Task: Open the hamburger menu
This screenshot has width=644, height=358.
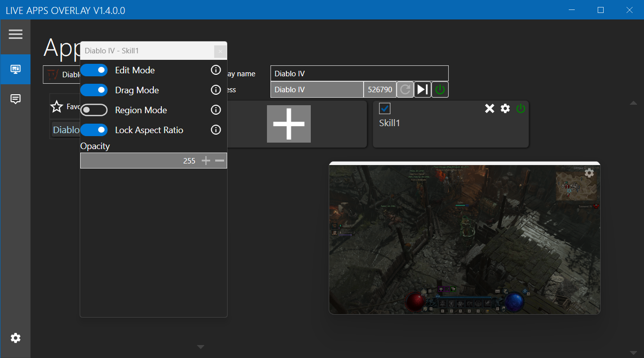Action: coord(15,34)
